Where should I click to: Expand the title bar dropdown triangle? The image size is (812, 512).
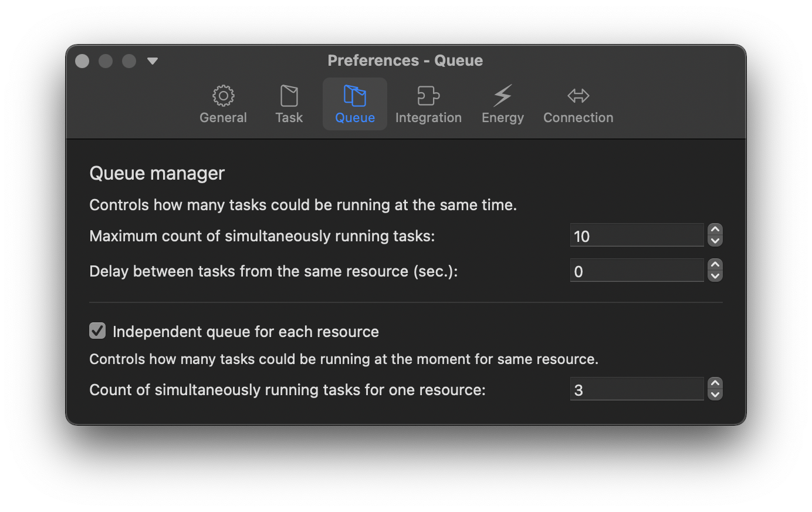point(153,61)
